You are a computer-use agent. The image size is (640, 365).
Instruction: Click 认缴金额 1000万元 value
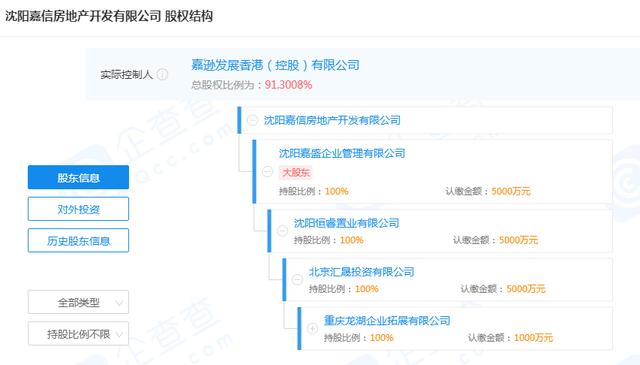(533, 338)
